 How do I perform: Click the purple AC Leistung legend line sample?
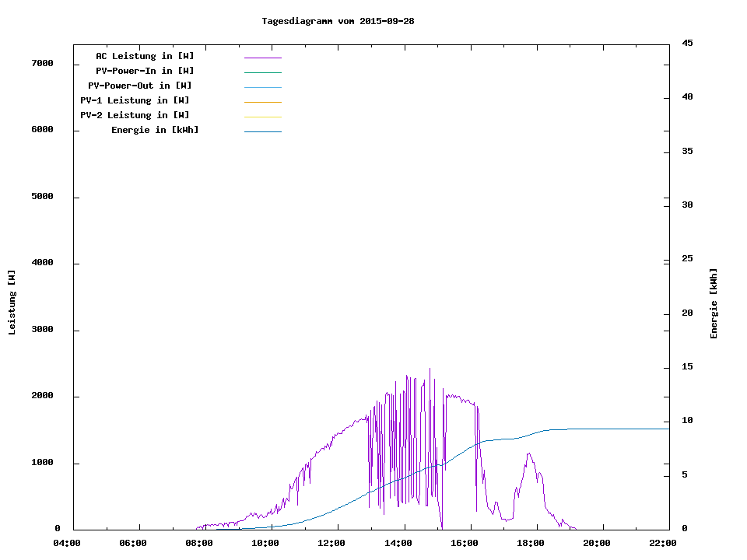(262, 58)
